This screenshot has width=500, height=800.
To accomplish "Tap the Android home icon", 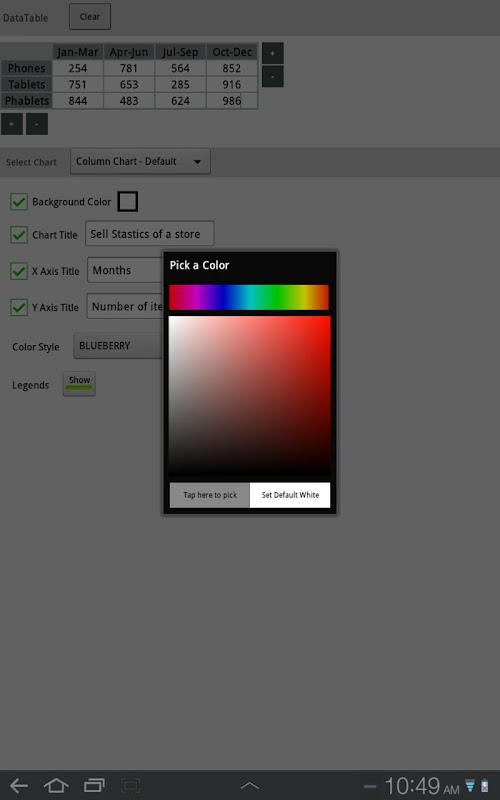I will 56,785.
